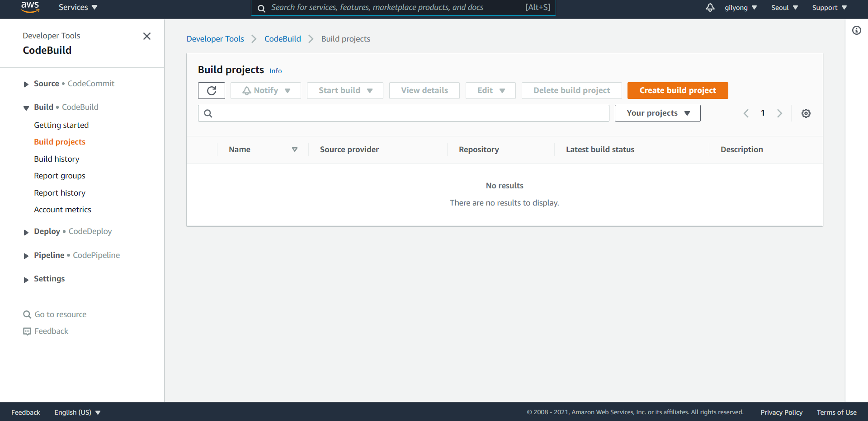
Task: Open the Edit dropdown
Action: (491, 90)
